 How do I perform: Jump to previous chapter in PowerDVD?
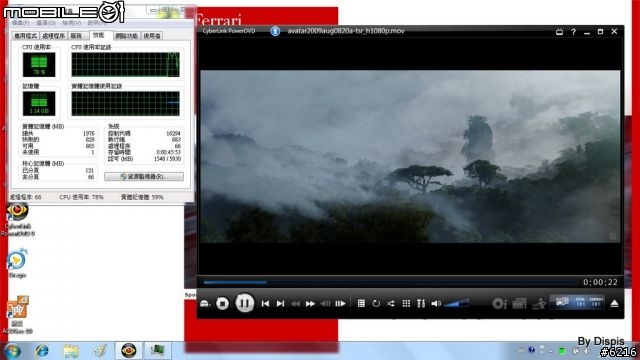265,304
